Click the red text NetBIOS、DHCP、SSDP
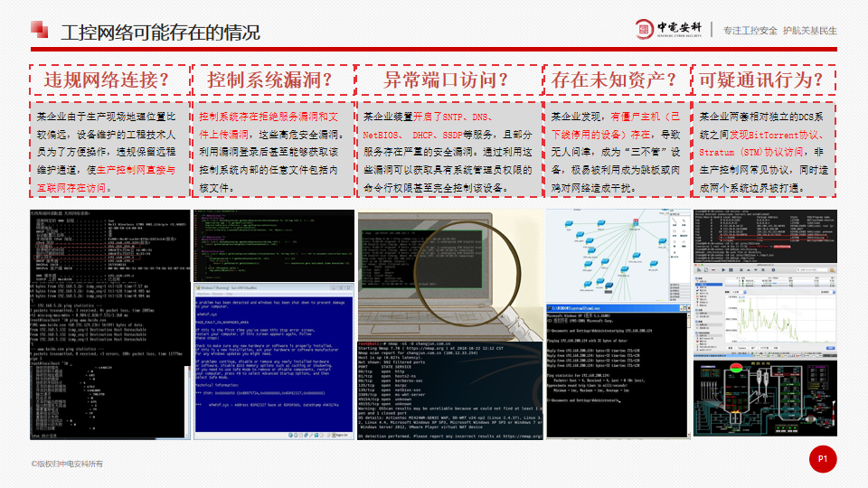This screenshot has width=868, height=488. pos(412,135)
